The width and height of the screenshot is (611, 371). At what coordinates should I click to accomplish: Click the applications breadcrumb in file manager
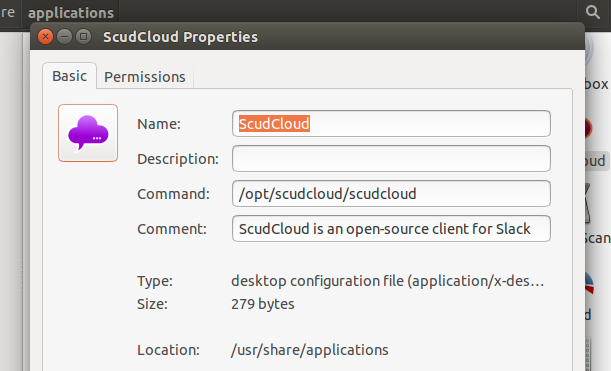tap(71, 12)
